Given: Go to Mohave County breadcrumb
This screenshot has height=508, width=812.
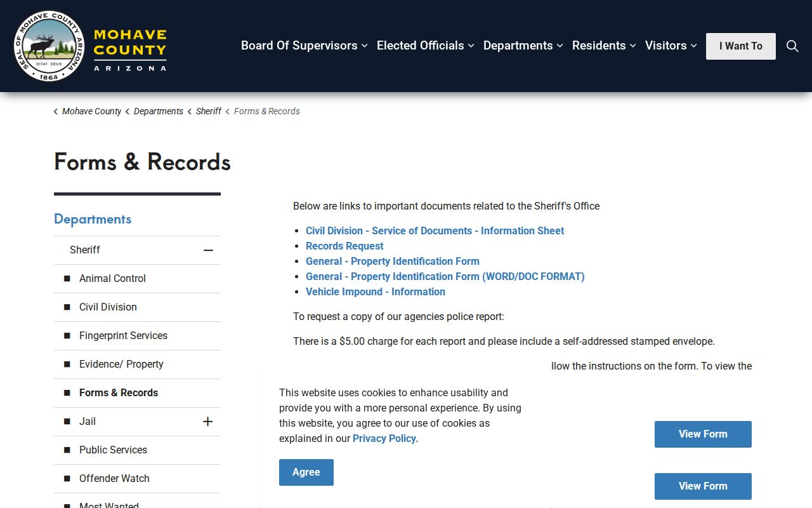Looking at the screenshot, I should tap(91, 111).
